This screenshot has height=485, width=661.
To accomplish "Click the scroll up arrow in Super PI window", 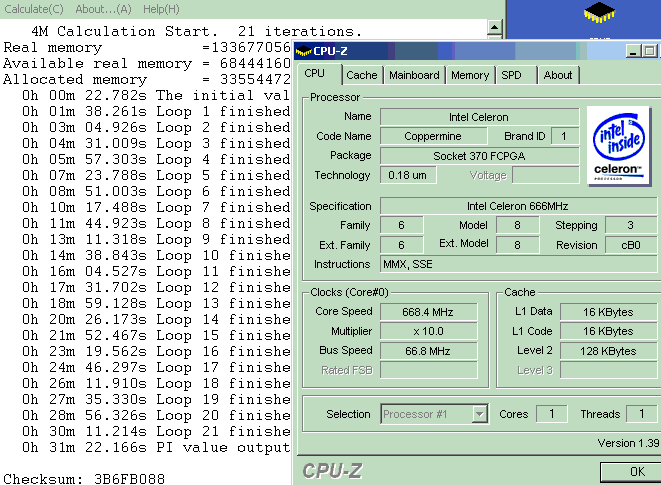I will (x=494, y=28).
